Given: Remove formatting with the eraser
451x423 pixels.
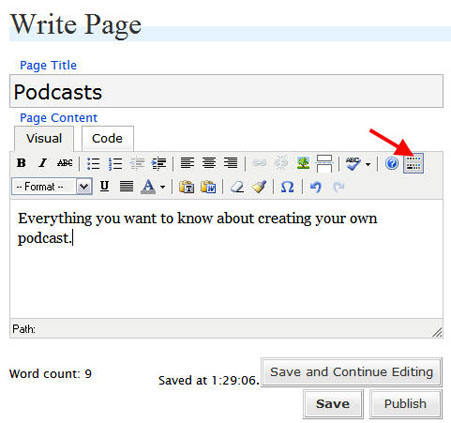Looking at the screenshot, I should (x=237, y=187).
